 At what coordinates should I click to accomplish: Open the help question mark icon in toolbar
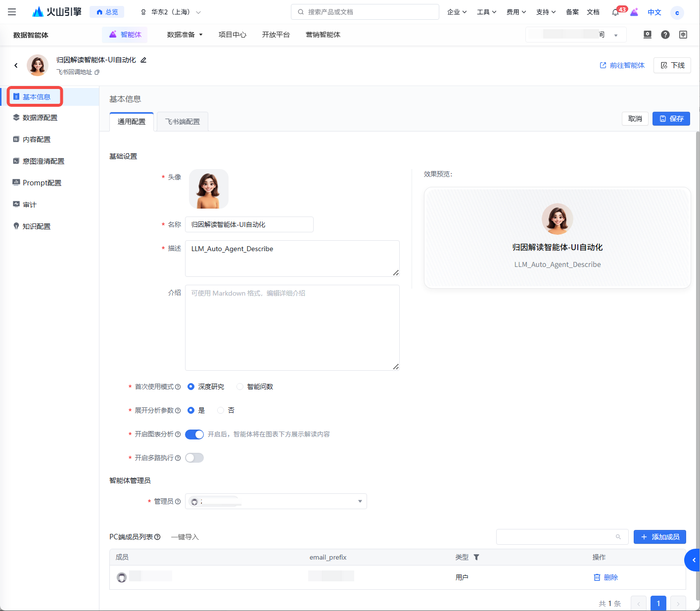coord(665,35)
